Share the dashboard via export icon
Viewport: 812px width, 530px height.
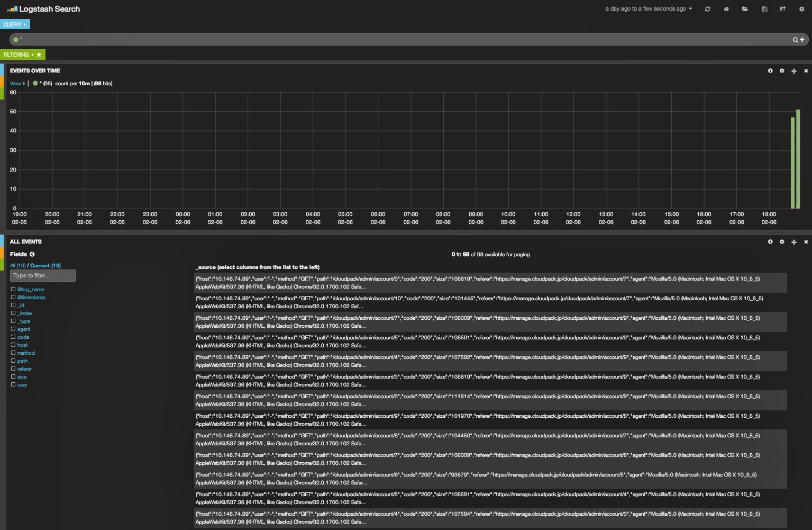tap(783, 9)
